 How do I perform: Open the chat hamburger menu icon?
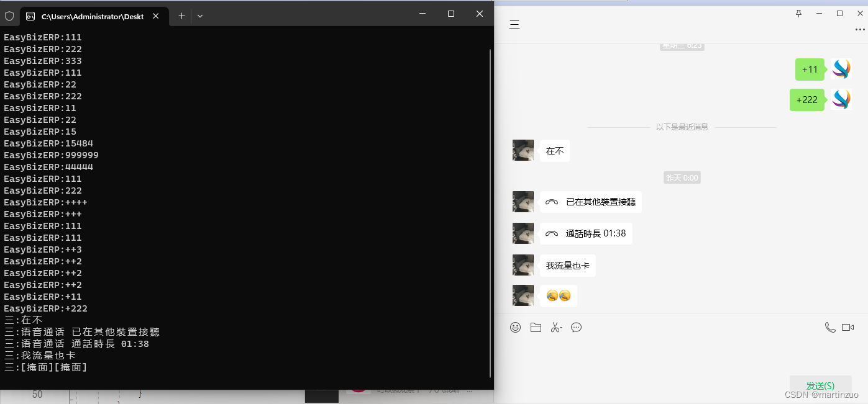(x=514, y=25)
